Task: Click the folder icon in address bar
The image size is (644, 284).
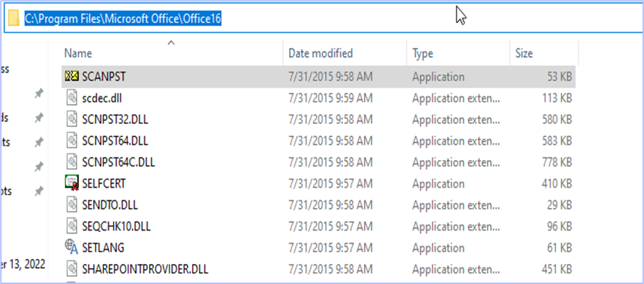Action: tap(13, 17)
